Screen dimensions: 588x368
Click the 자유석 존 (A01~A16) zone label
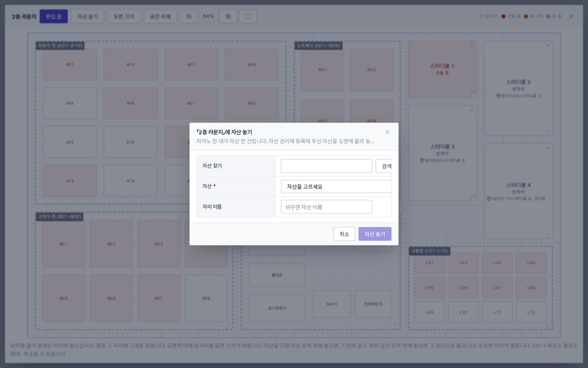(60, 46)
